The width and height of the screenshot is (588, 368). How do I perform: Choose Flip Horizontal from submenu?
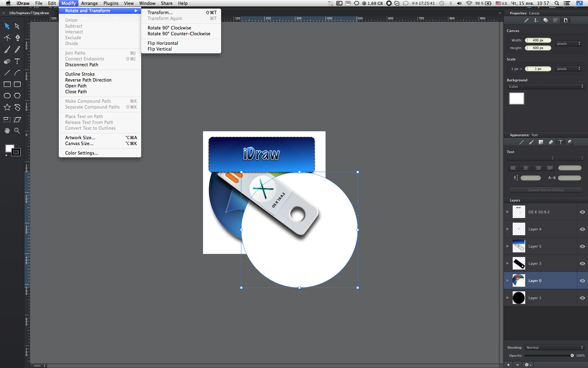click(163, 43)
